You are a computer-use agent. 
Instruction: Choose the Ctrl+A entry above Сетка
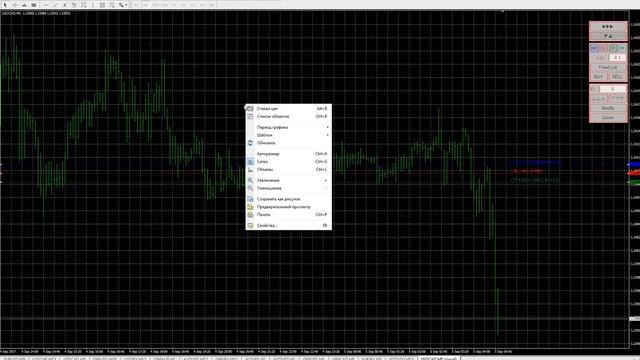pos(289,154)
